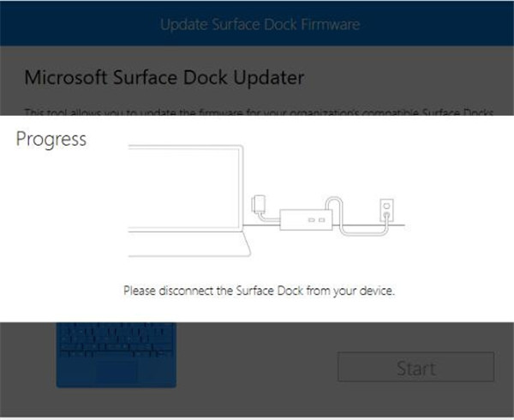The image size is (514, 420).
Task: Click the 'Update Surface Dock Firmware' title
Action: pyautogui.click(x=260, y=25)
